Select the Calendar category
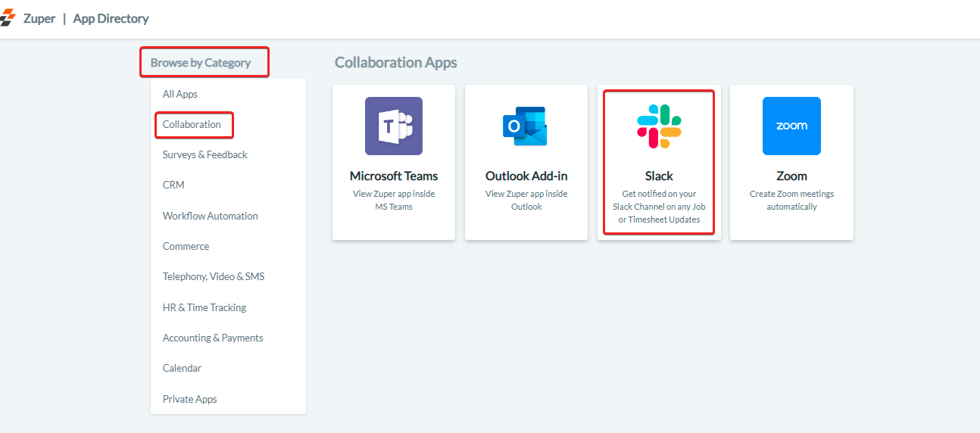980x433 pixels. pyautogui.click(x=182, y=368)
